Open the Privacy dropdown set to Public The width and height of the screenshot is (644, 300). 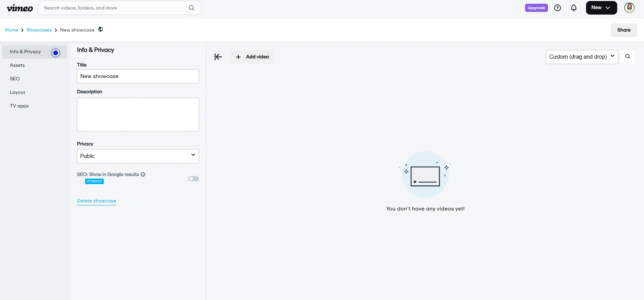pos(138,156)
